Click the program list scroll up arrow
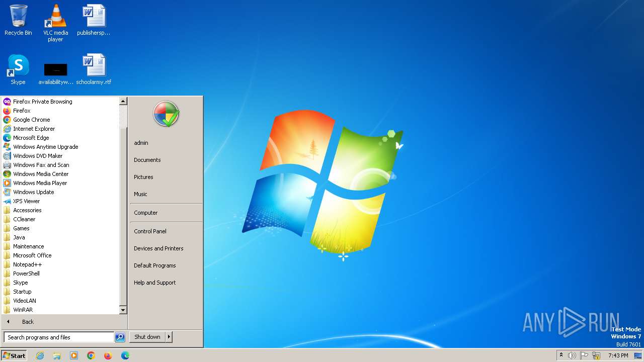 point(123,101)
